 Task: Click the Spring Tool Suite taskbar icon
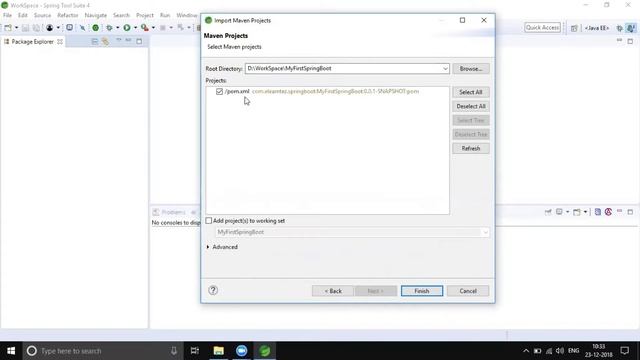[x=265, y=351]
